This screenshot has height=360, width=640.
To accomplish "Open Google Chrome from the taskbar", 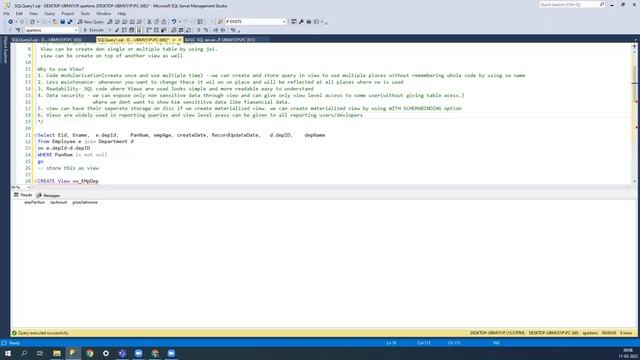I will (x=90, y=353).
